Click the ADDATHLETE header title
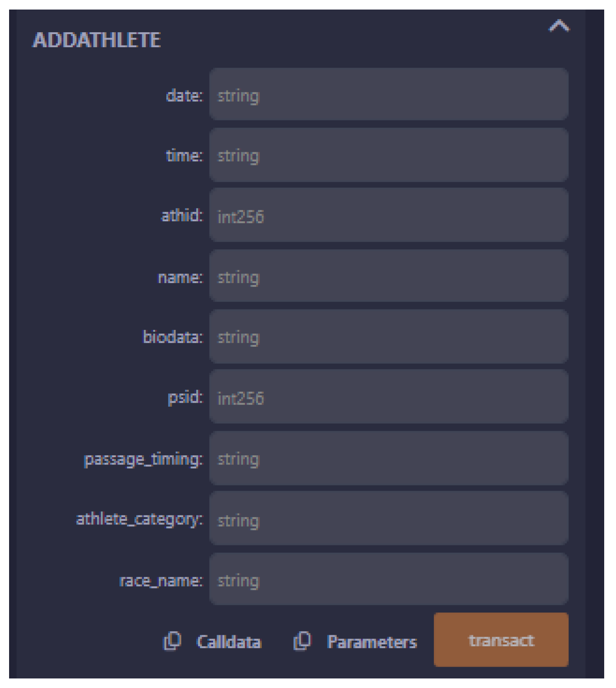Viewport: 616px width, 688px height. 97,40
